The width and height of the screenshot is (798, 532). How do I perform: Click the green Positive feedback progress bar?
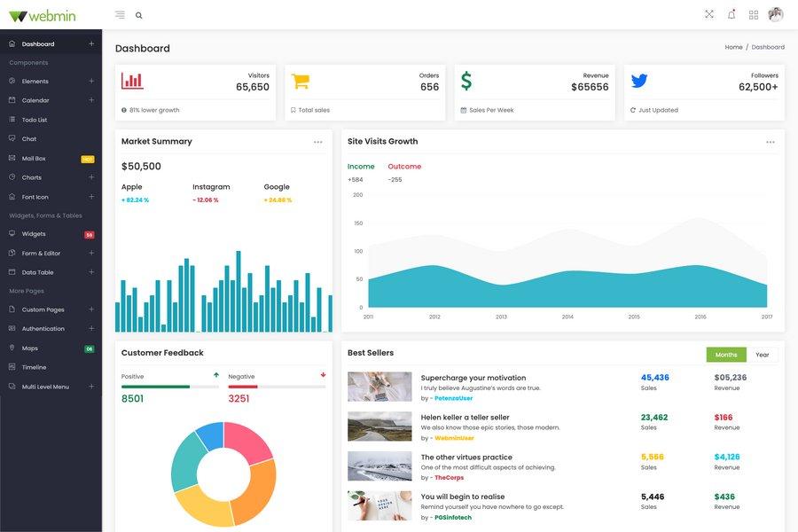click(155, 385)
